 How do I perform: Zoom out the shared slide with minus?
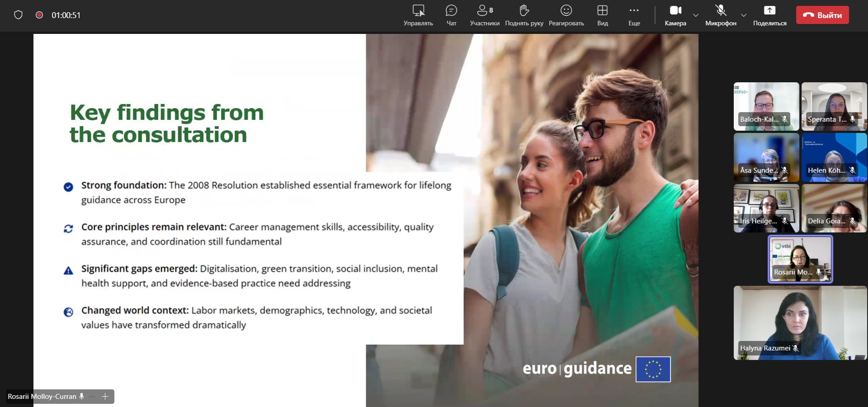coord(93,397)
